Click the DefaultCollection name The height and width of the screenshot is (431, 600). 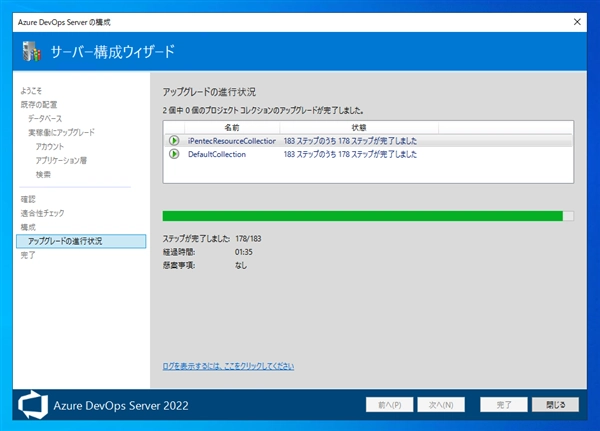[217, 154]
